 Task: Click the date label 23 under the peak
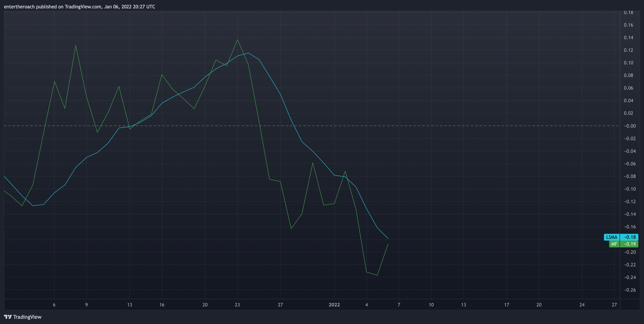(x=237, y=305)
